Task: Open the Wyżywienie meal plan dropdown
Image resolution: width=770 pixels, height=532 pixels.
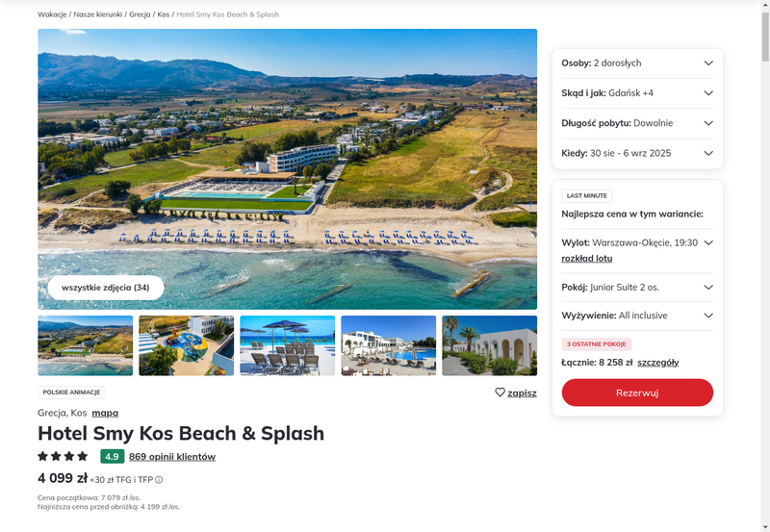Action: click(x=637, y=316)
